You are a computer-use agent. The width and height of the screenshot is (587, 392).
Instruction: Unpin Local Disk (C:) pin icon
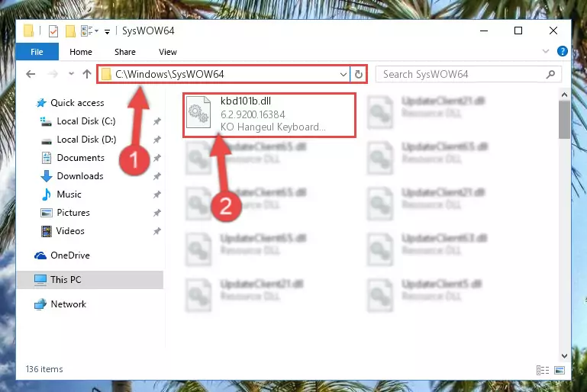tap(156, 121)
